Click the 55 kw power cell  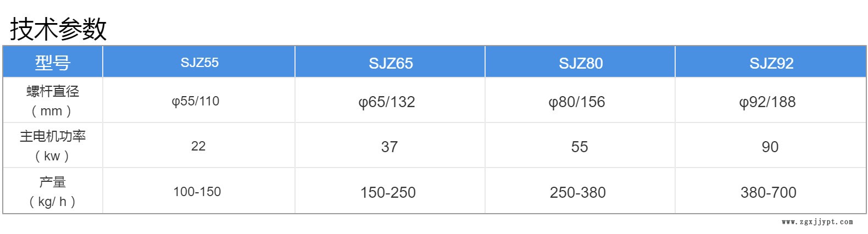(580, 147)
